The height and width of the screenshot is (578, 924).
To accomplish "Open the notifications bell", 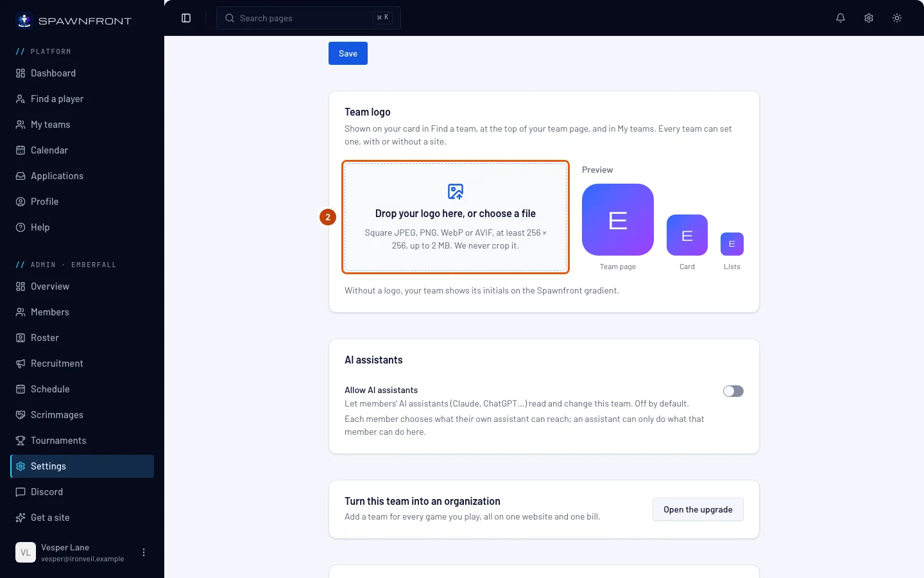I will coord(841,18).
